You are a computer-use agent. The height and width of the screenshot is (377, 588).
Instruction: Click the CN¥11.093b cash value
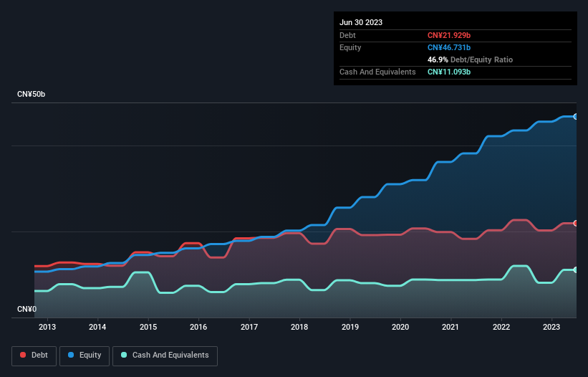click(x=449, y=72)
